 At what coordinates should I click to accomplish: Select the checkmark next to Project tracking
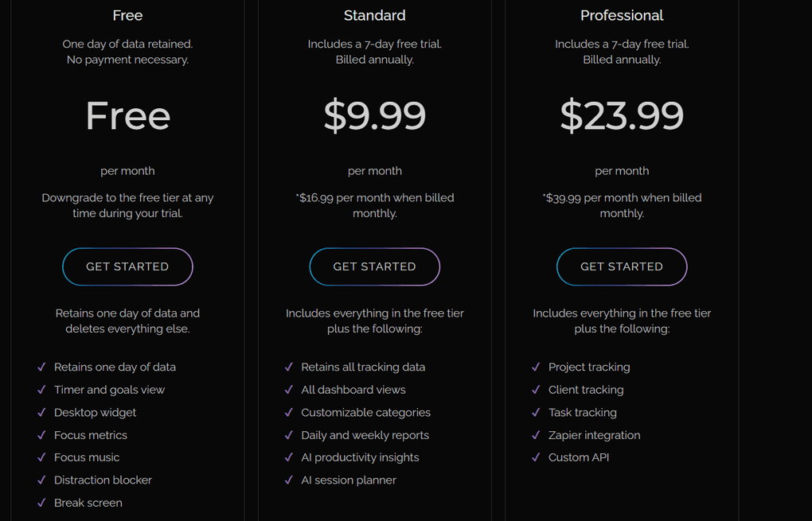click(x=535, y=367)
